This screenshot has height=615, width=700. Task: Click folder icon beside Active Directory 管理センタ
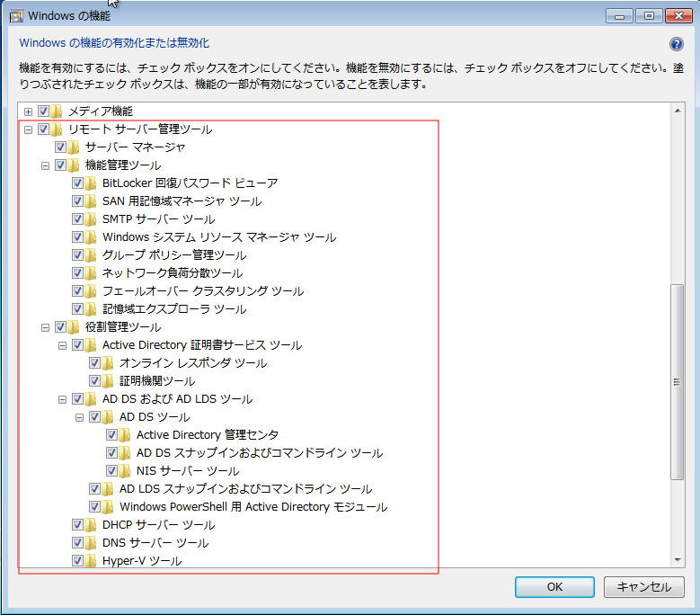tap(125, 434)
